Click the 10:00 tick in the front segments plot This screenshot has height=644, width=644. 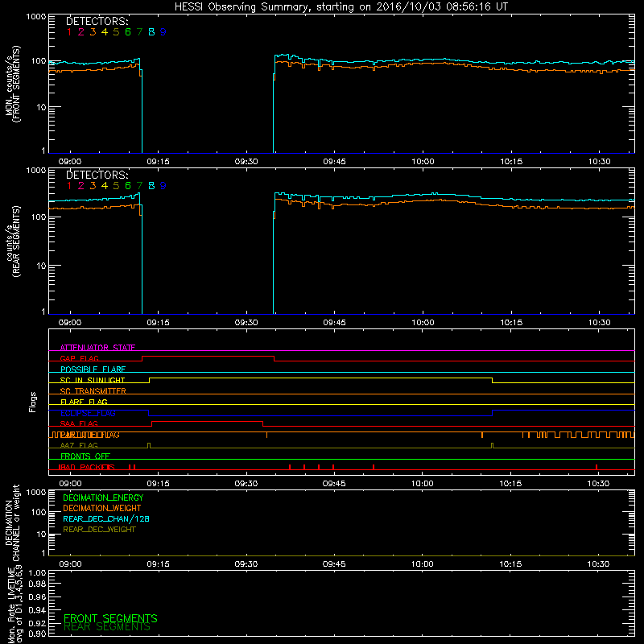coord(423,162)
